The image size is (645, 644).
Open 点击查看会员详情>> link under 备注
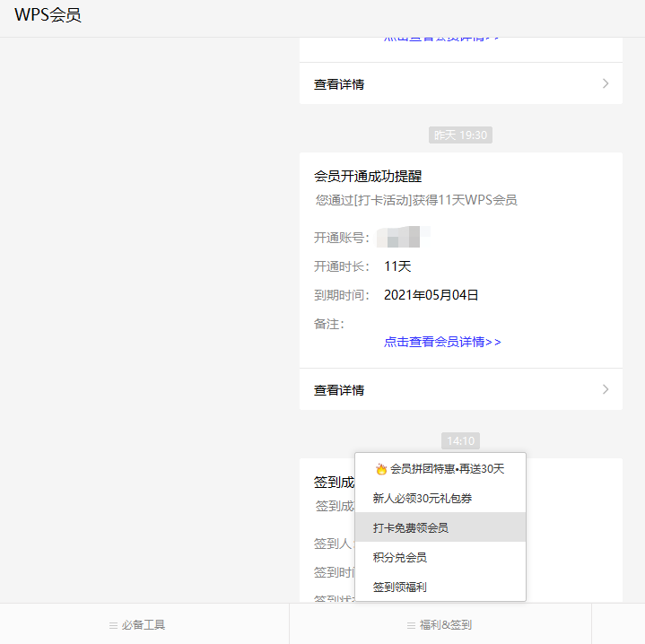click(442, 342)
